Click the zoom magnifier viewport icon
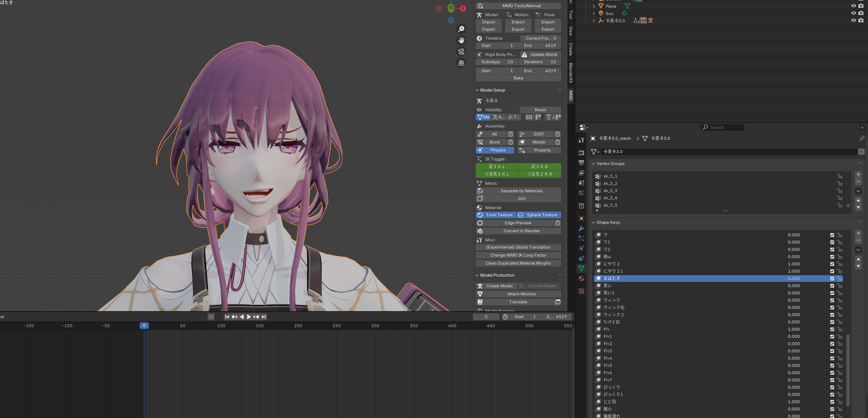 point(461,29)
